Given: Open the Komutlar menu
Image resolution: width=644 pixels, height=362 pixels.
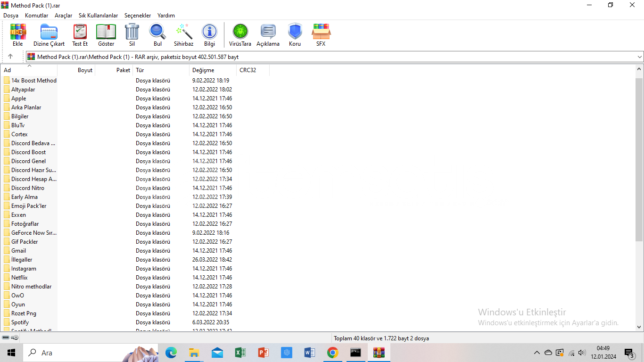Looking at the screenshot, I should (x=37, y=16).
